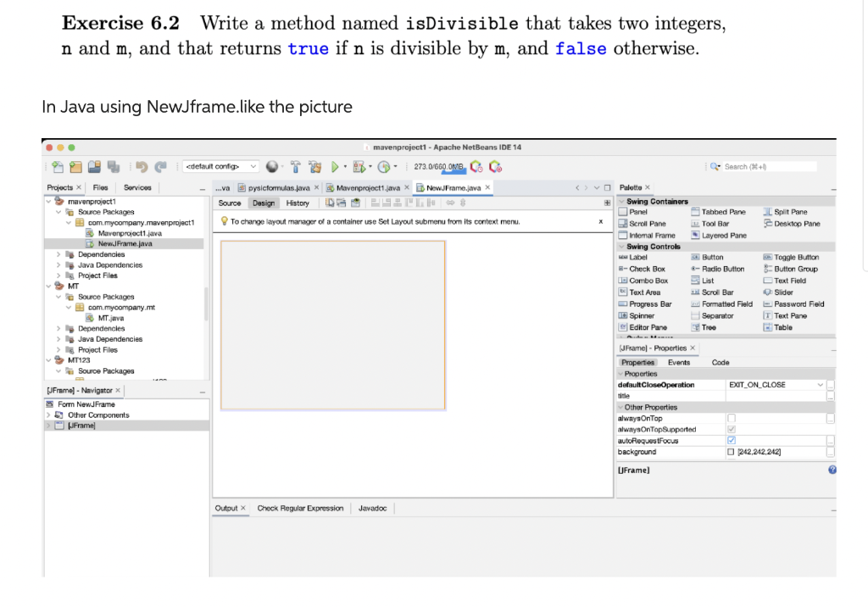Viewport: 868px width, 607px height.
Task: Collapse the Swing Containers palette section
Action: (621, 202)
